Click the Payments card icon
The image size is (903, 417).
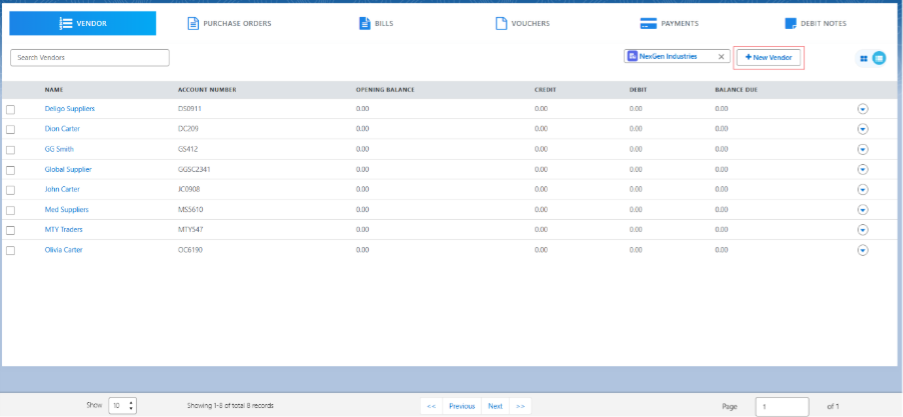[x=648, y=23]
